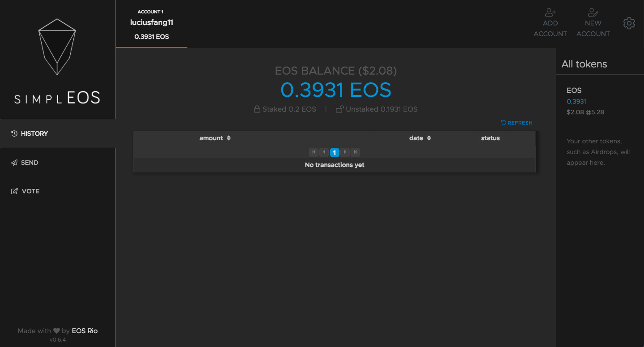Click the 'Unstaked 0.1931 EOS' text

pyautogui.click(x=381, y=109)
